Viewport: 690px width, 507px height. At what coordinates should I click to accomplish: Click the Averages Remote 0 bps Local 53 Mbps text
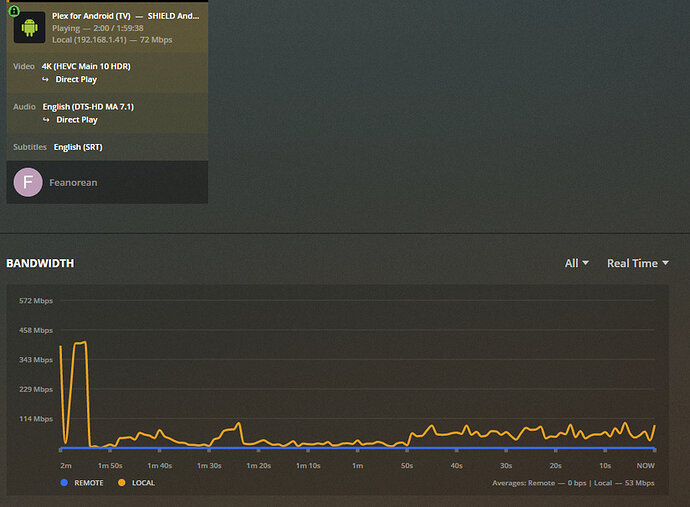point(573,483)
